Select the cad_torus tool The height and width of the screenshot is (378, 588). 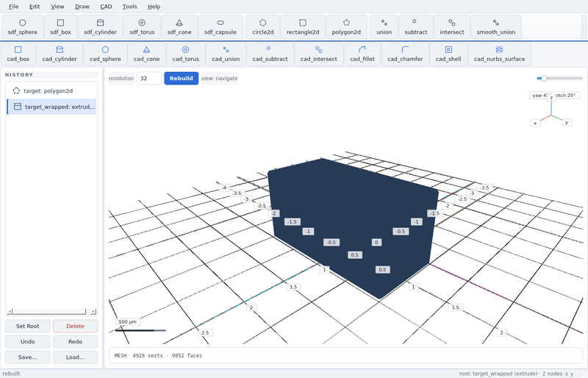tap(186, 54)
